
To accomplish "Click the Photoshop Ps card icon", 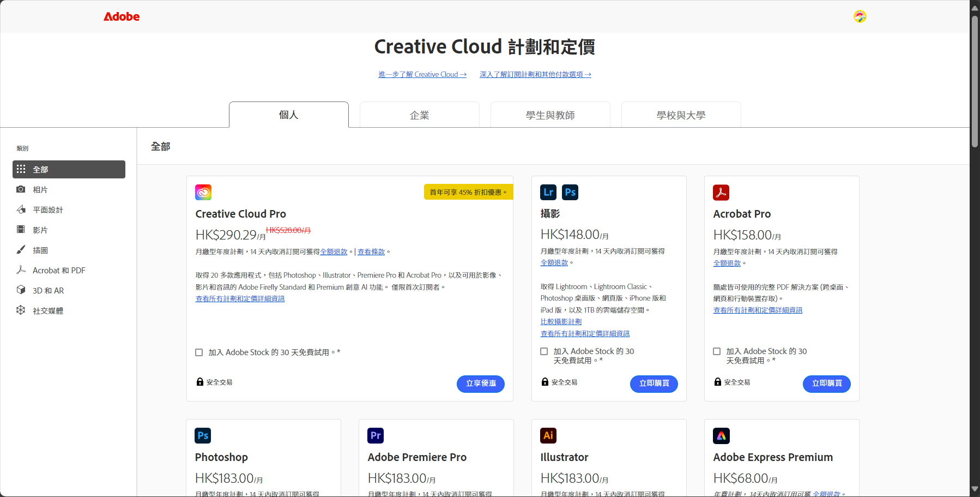I will [x=203, y=435].
